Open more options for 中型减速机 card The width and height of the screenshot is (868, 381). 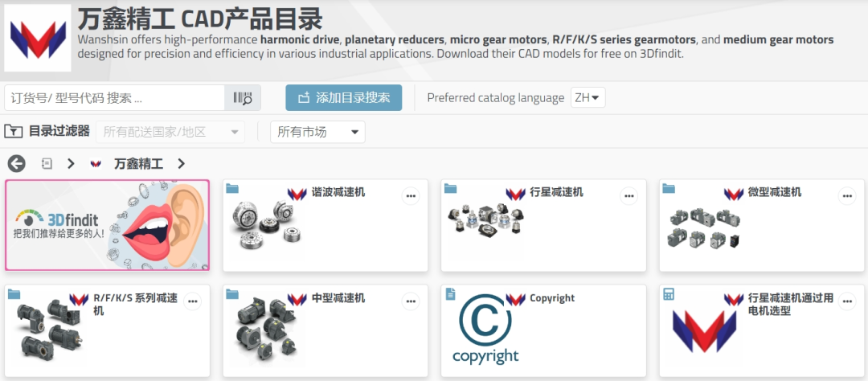click(410, 301)
